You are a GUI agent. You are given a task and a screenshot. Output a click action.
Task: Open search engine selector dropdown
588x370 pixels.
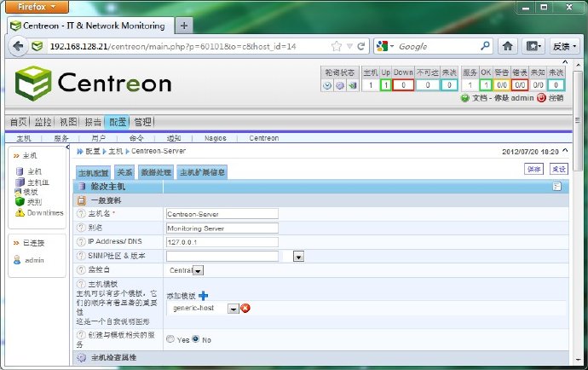(385, 46)
